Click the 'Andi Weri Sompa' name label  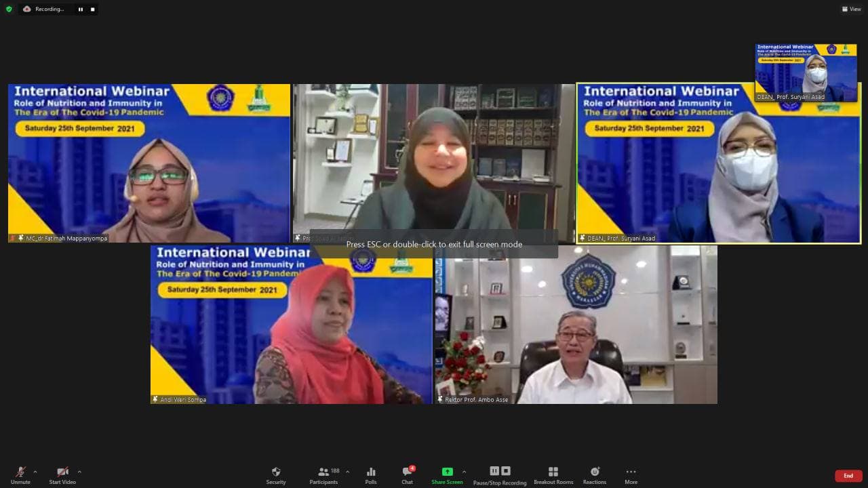coord(183,400)
